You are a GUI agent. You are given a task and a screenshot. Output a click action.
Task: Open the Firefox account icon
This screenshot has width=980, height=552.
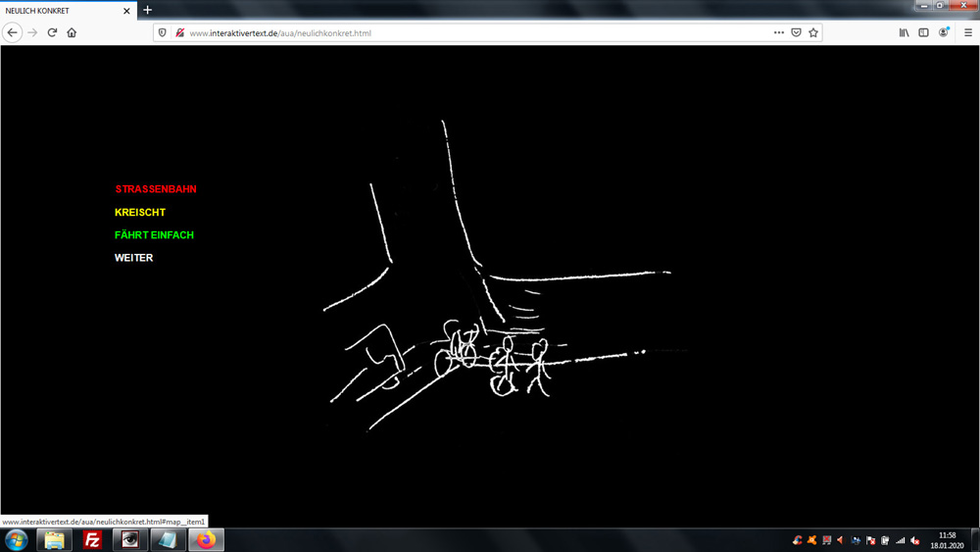click(944, 32)
